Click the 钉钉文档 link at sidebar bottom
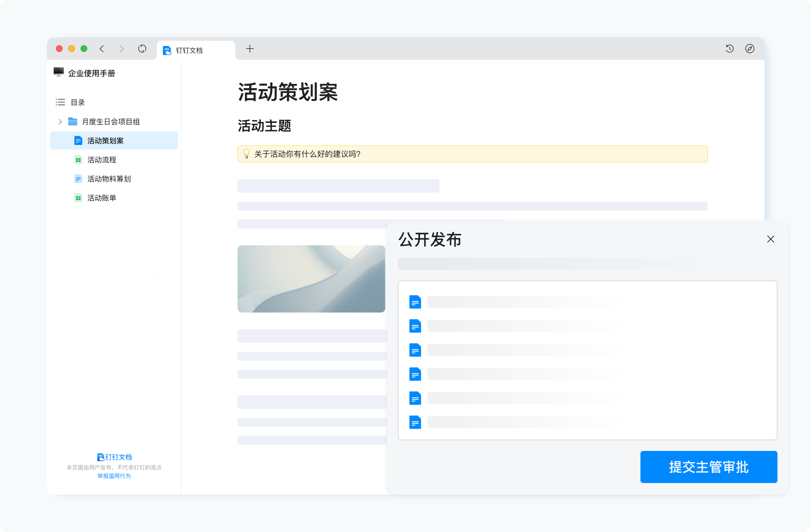Screen dimensions: 811x532 click(x=114, y=457)
